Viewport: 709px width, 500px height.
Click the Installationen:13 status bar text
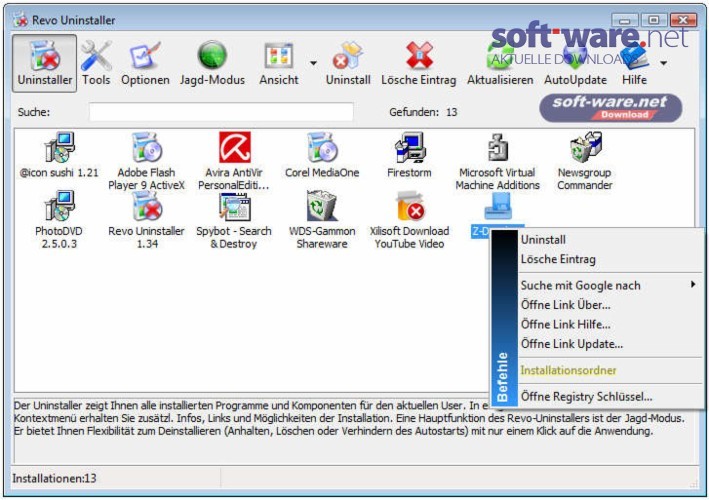click(54, 478)
